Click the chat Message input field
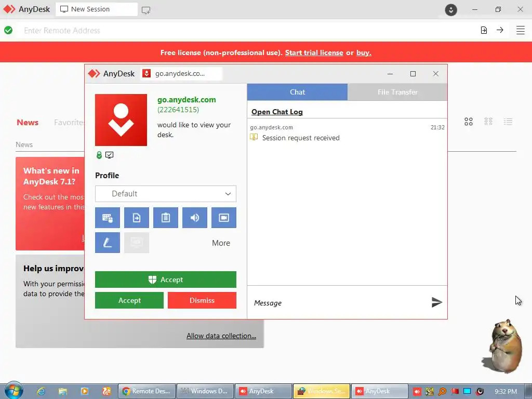532x399 pixels. [x=339, y=303]
